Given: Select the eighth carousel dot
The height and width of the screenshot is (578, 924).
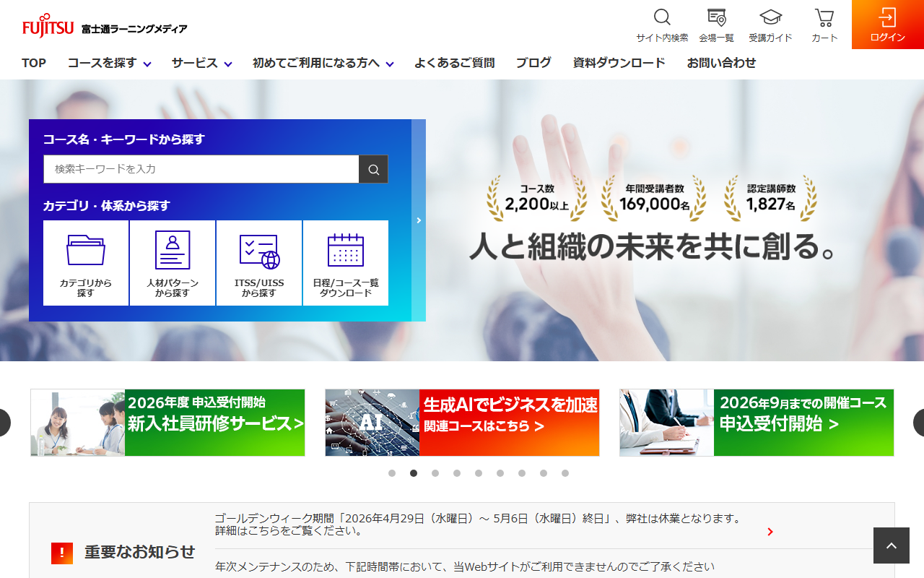Looking at the screenshot, I should coord(544,473).
